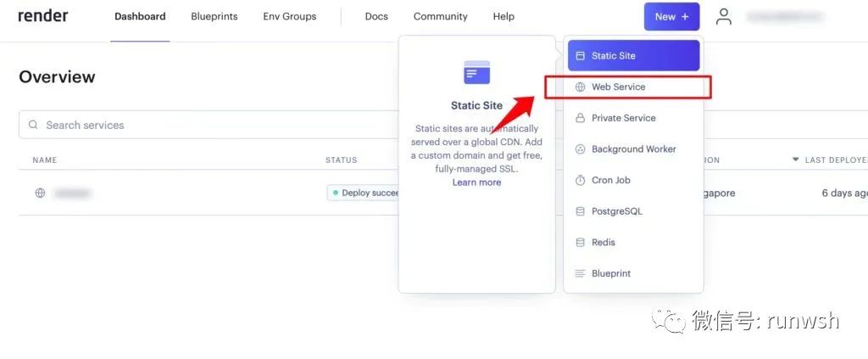Click the Cron Job clock icon

pyautogui.click(x=580, y=180)
